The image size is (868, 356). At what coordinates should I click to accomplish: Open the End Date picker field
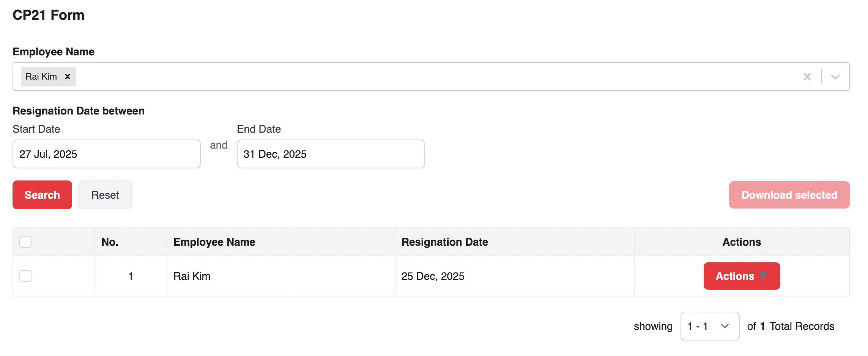tap(330, 154)
